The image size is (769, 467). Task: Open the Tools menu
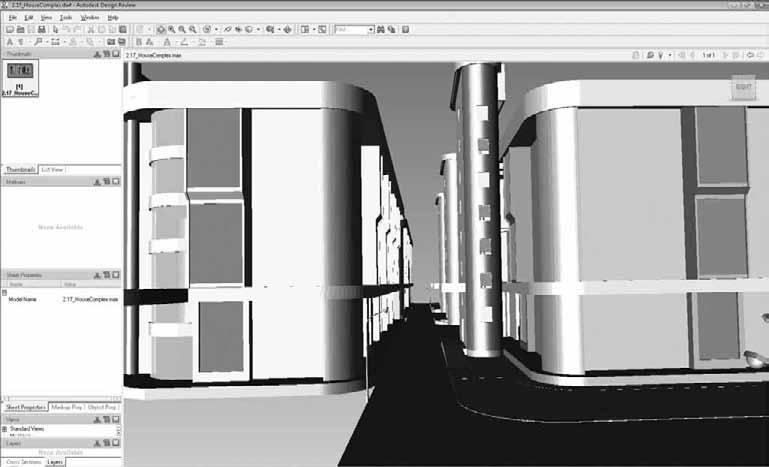[x=66, y=18]
